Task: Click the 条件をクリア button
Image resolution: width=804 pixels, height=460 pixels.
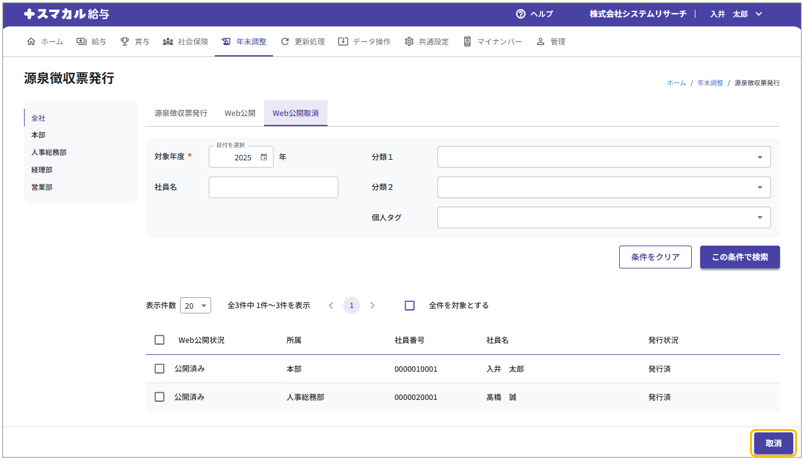Action: [655, 257]
